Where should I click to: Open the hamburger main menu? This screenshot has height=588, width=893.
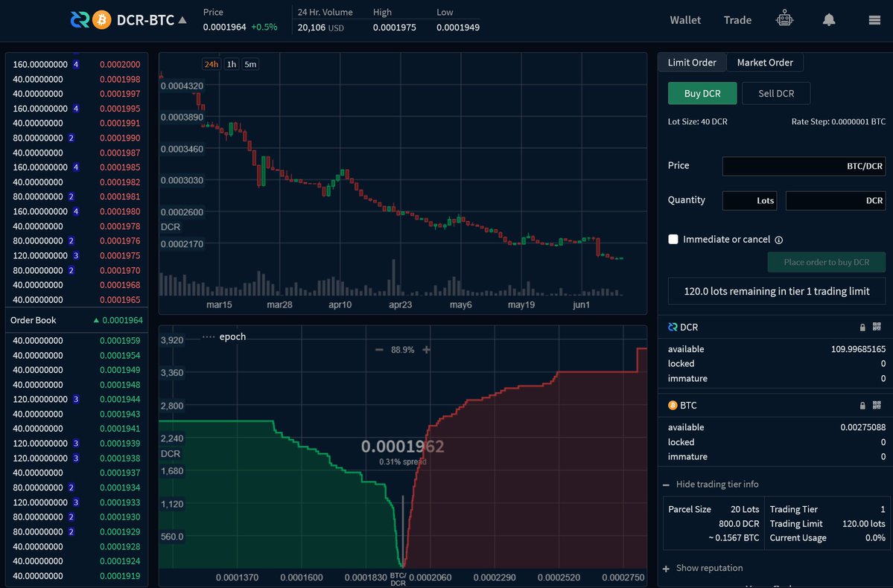click(874, 20)
